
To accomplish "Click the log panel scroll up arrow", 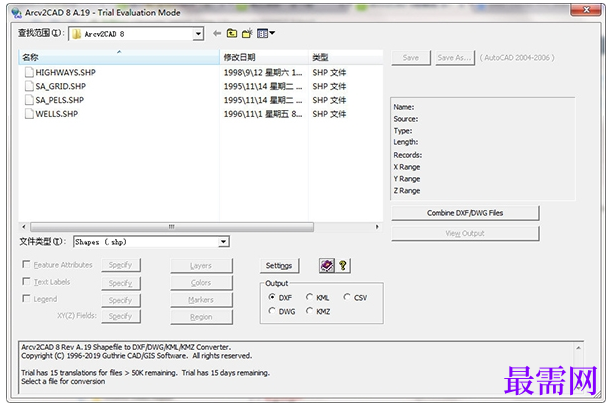I will click(578, 348).
